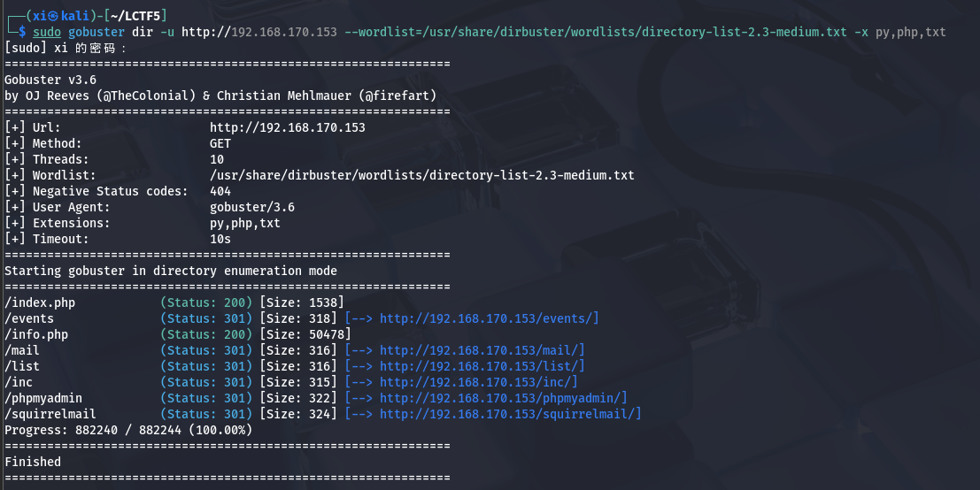Open the http://192.168.170.153/events/ redirect link
Image resolution: width=980 pixels, height=490 pixels.
click(489, 318)
